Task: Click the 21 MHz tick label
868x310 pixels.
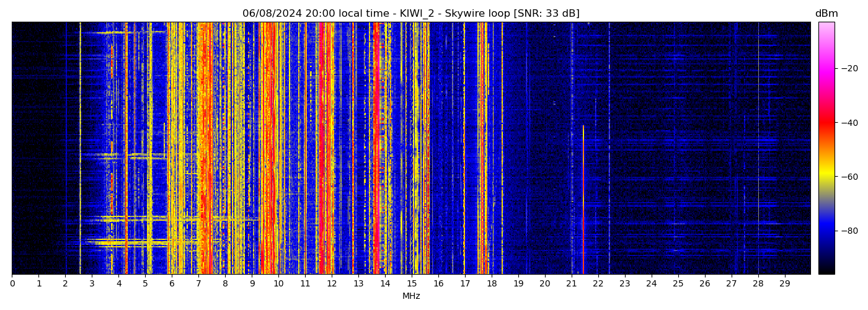Action: tap(571, 283)
